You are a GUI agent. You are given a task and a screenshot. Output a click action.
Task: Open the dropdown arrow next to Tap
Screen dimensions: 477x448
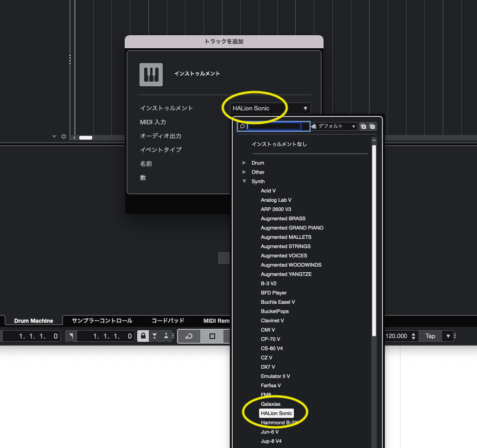448,336
